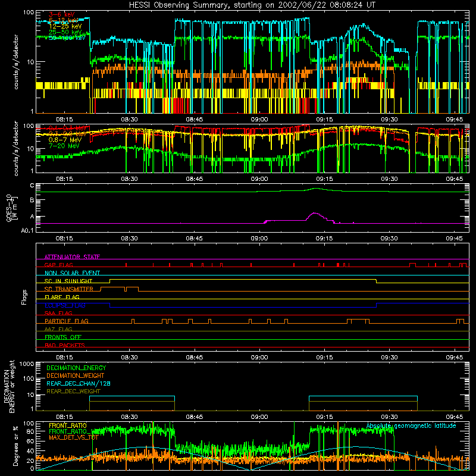Click 09:30 tick below the Flags panel
The height and width of the screenshot is (476, 476).
click(389, 358)
